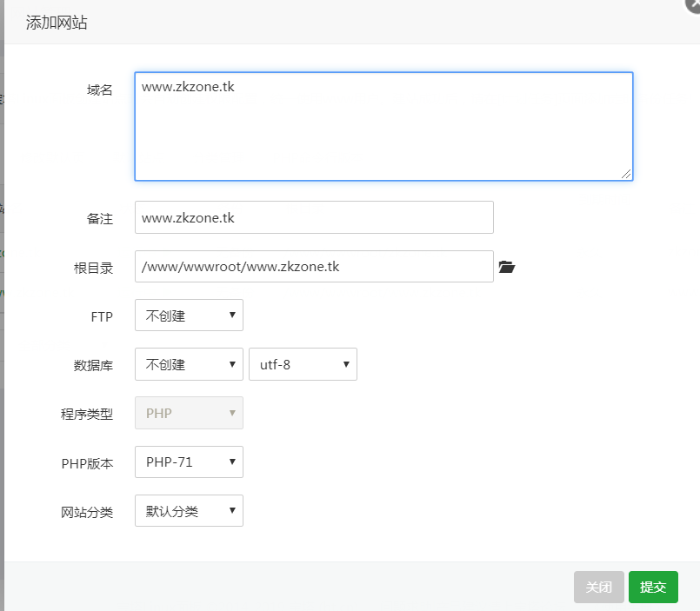This screenshot has width=700, height=611.
Task: Click the disabled 程序类型 PHP dropdown
Action: pos(189,413)
